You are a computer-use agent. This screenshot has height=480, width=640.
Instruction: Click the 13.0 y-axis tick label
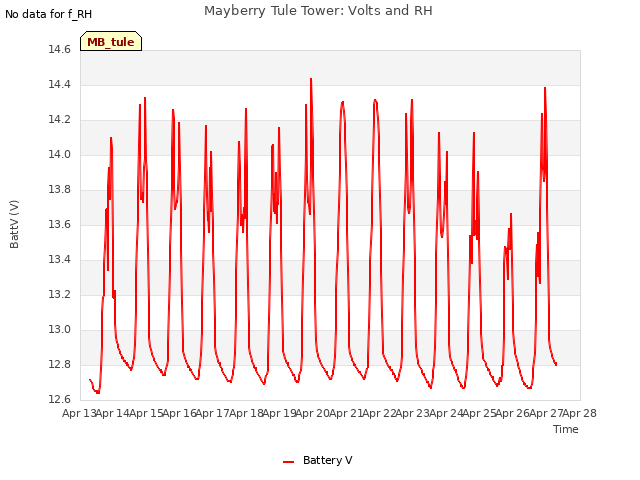(x=59, y=329)
